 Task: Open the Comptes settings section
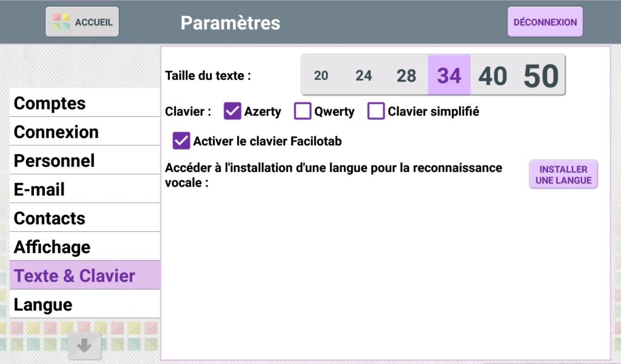point(85,103)
